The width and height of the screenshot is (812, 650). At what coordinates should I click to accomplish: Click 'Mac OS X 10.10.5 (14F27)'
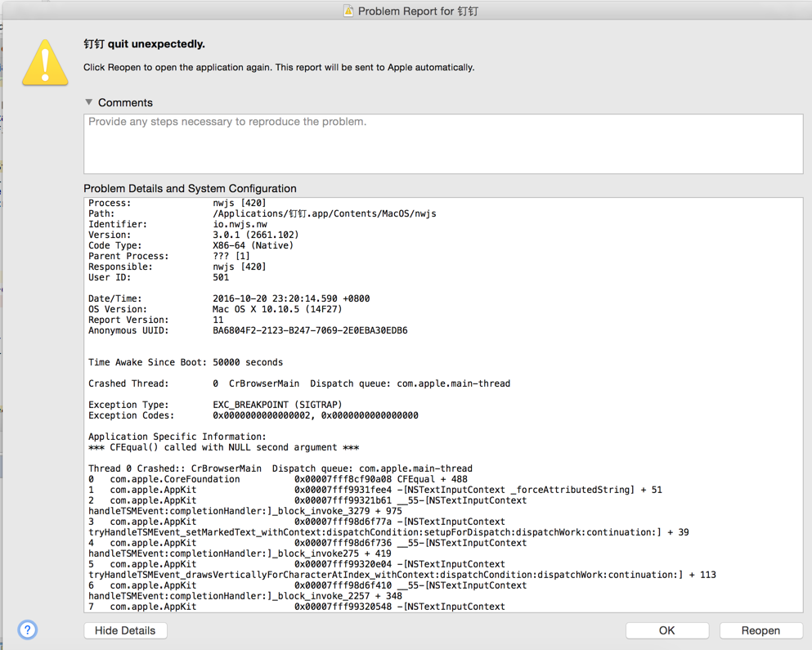coord(277,309)
